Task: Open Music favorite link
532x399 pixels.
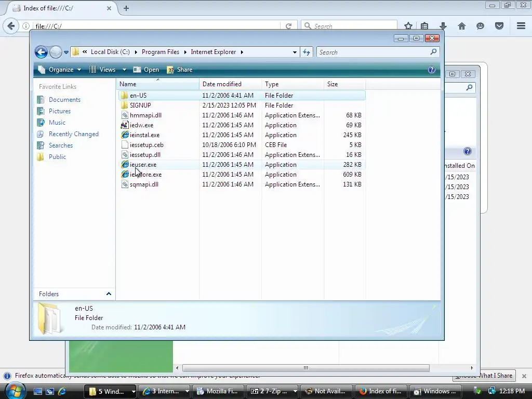Action: pyautogui.click(x=57, y=123)
